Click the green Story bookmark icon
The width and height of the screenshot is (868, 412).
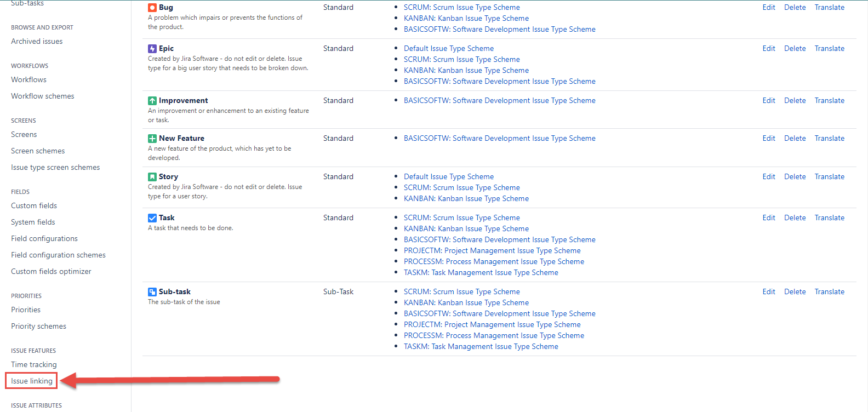point(152,177)
